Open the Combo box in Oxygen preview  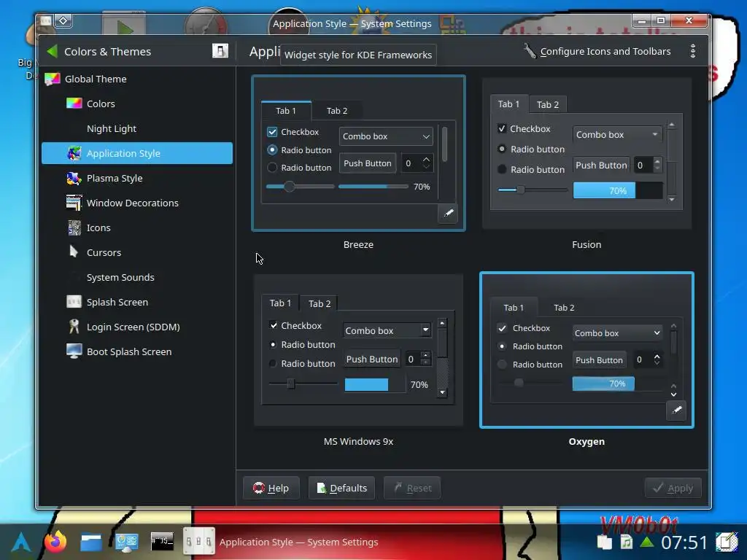pyautogui.click(x=617, y=332)
